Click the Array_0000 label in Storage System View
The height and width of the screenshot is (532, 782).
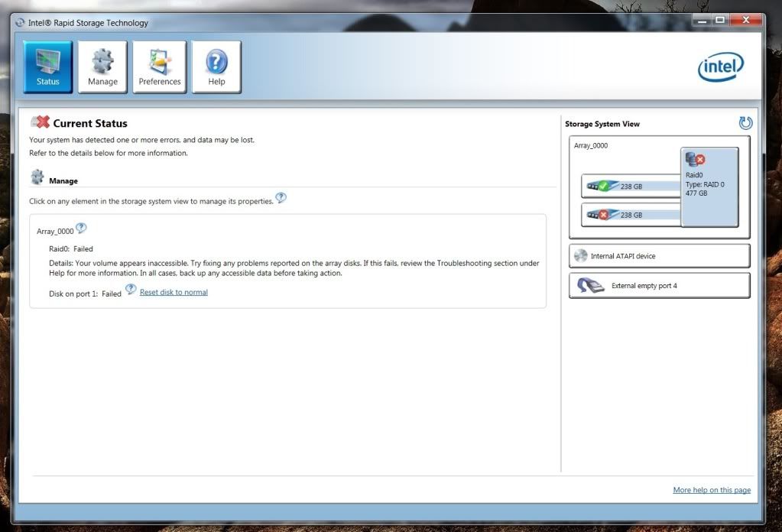click(x=591, y=145)
